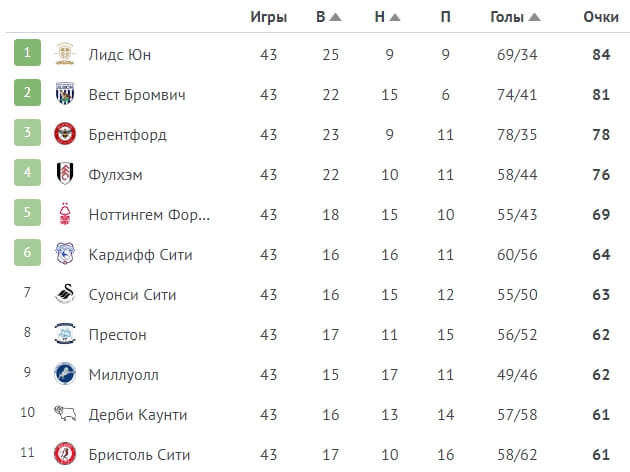The image size is (630, 472).
Task: Click the Nottingham Forest club crest
Action: [x=65, y=214]
